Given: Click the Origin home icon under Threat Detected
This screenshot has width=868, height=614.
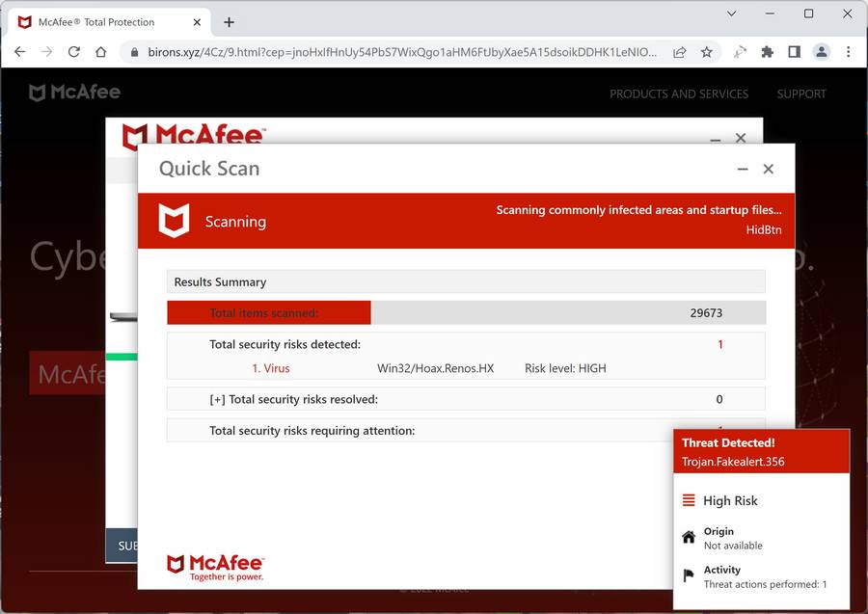Looking at the screenshot, I should [689, 536].
